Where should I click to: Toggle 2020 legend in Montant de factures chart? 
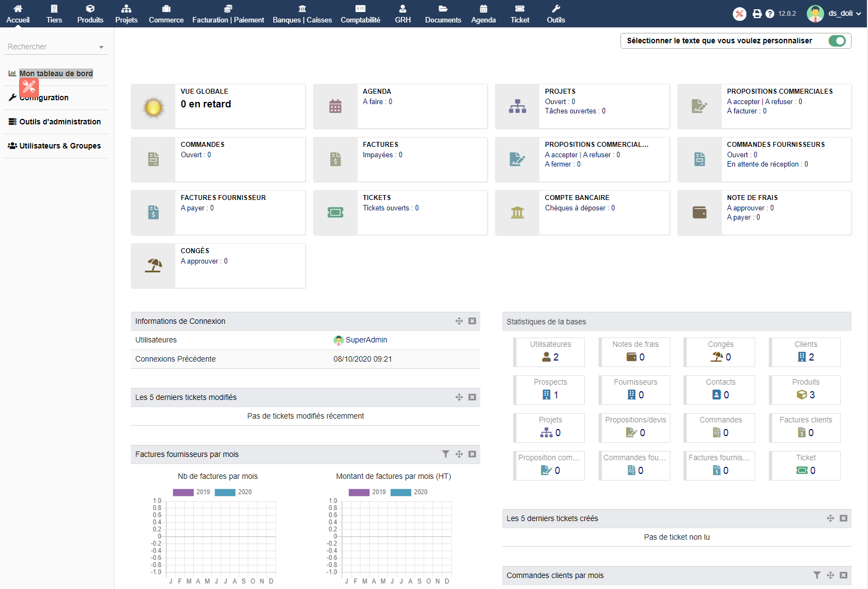click(401, 492)
